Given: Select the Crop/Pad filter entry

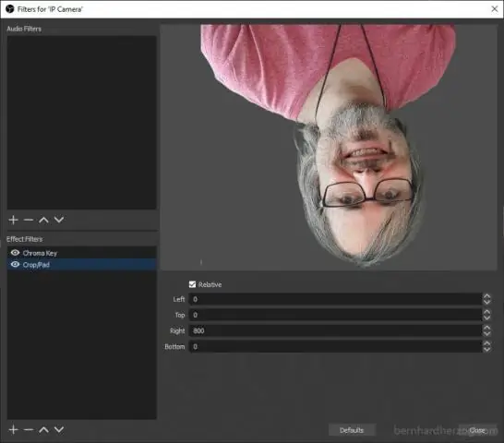Looking at the screenshot, I should [x=82, y=265].
